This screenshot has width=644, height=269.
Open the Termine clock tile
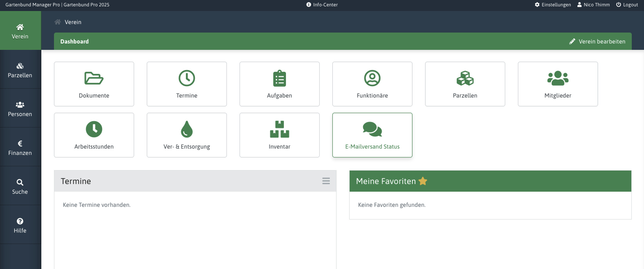[x=187, y=84]
